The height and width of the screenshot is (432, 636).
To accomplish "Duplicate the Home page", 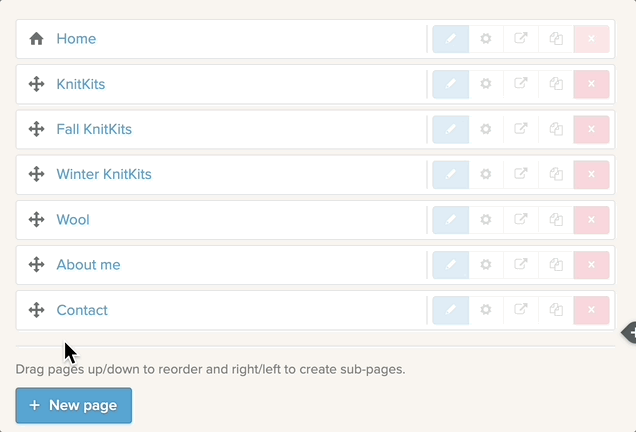I will (x=556, y=39).
